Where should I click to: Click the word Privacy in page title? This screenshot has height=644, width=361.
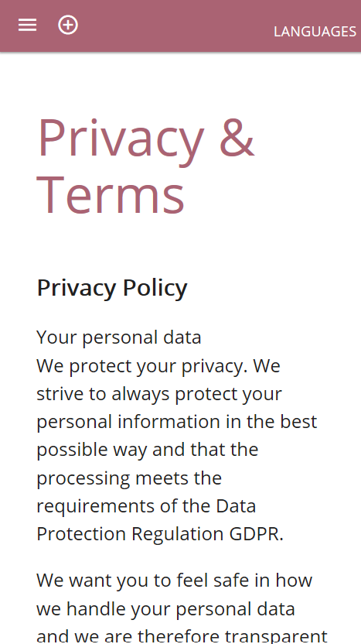pos(121,140)
